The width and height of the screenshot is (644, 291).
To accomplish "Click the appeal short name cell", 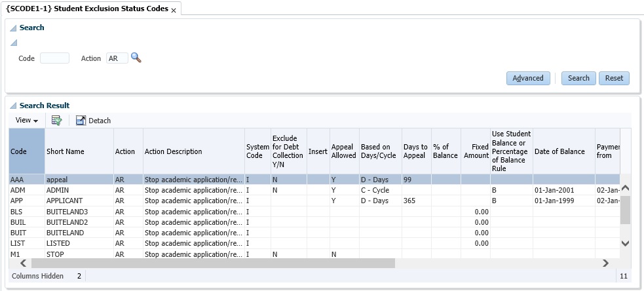I will pos(79,180).
